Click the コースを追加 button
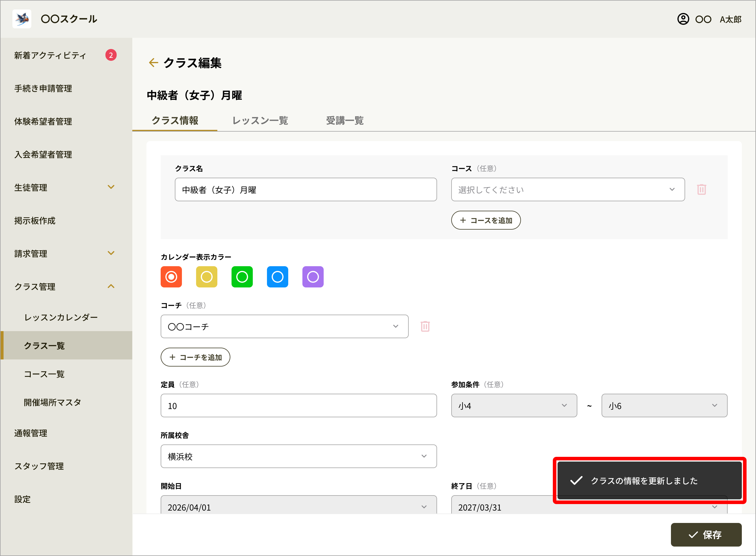The width and height of the screenshot is (756, 556). (486, 220)
